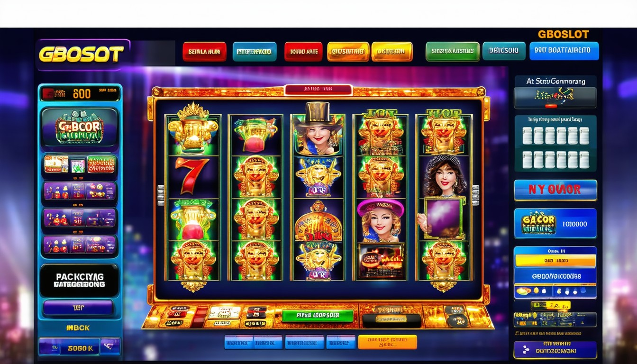Open the green tab in top navigation
The image size is (637, 364).
click(453, 52)
